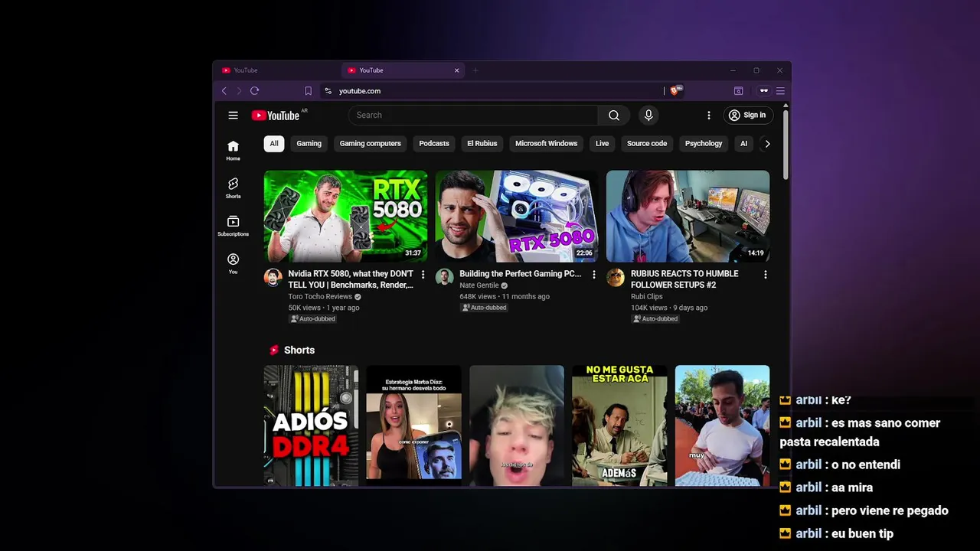
Task: Start voice search with microphone icon
Action: coord(648,116)
